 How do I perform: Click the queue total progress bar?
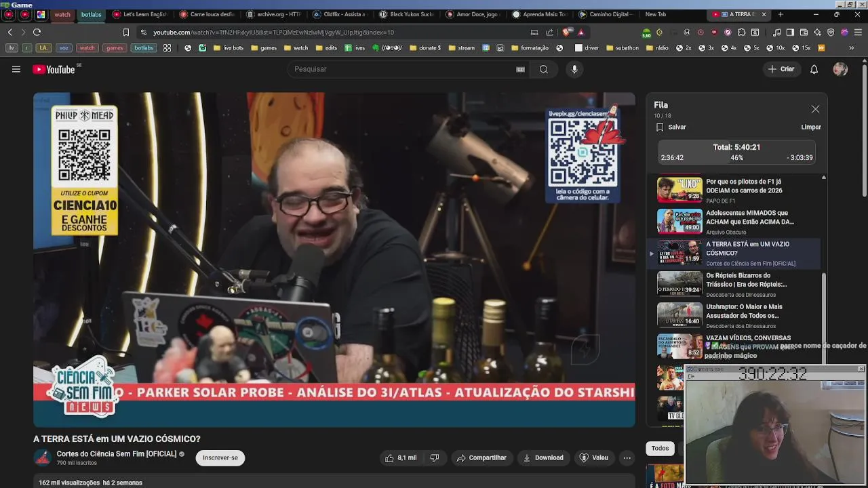(737, 152)
